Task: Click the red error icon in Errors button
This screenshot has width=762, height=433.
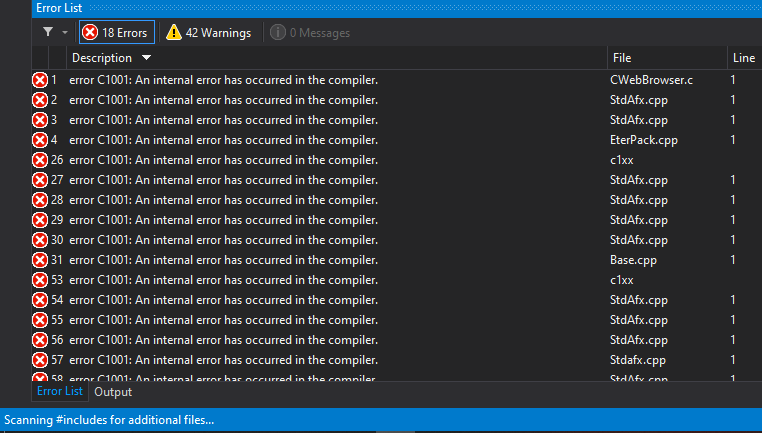Action: [90, 33]
